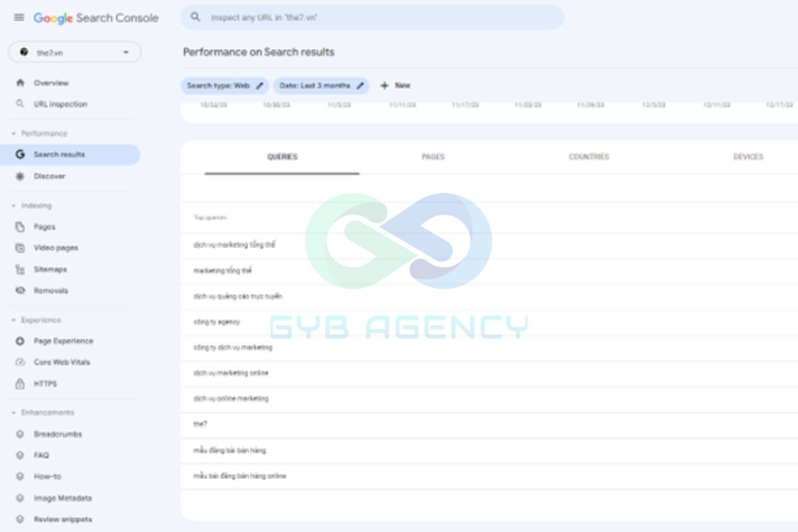Open the hamburger main menu
Screen dimensions: 798x532
tap(19, 18)
